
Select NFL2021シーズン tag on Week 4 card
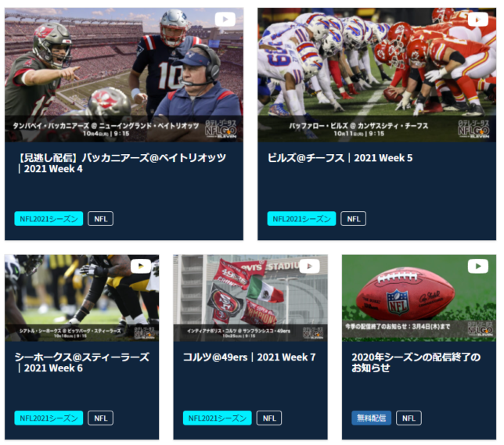point(49,219)
